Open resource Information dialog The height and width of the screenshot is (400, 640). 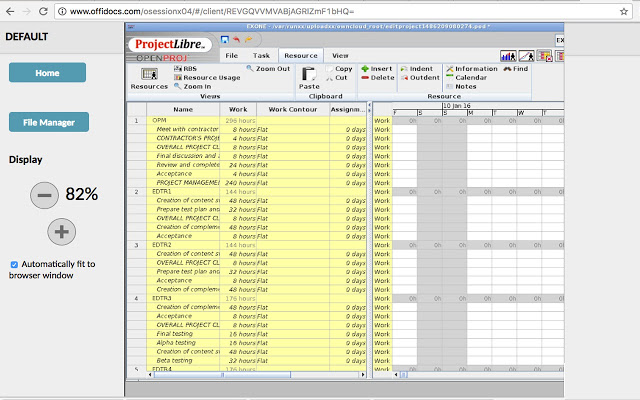[472, 69]
